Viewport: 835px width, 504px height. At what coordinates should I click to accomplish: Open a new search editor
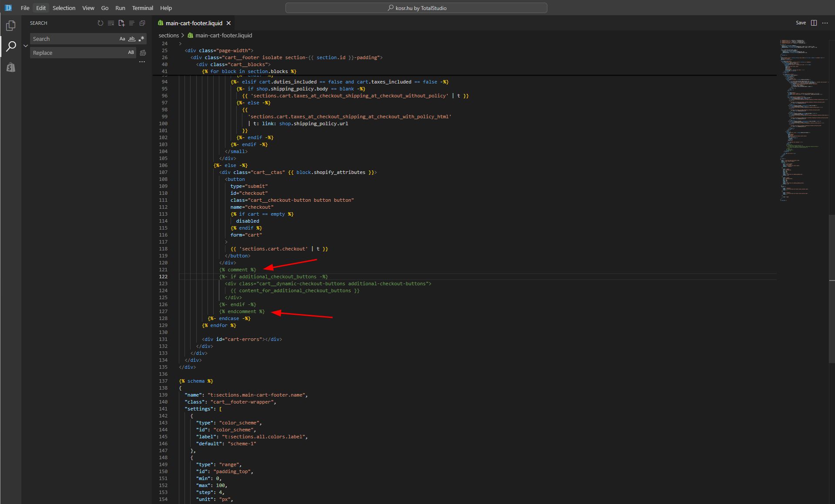[x=121, y=23]
